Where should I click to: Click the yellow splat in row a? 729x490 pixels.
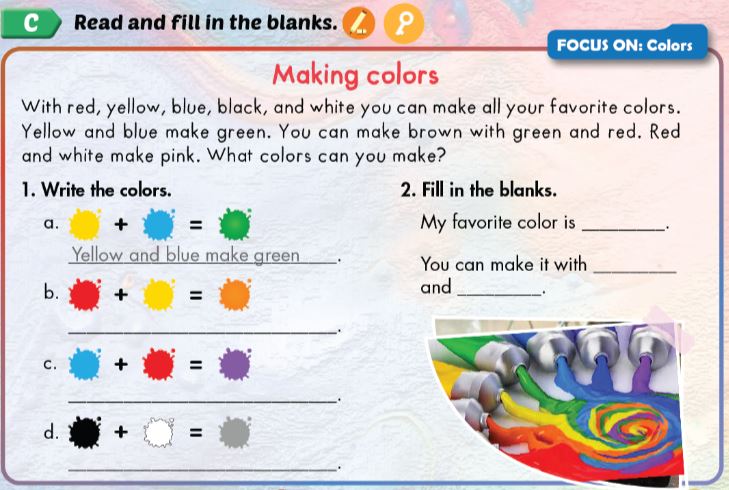point(86,223)
